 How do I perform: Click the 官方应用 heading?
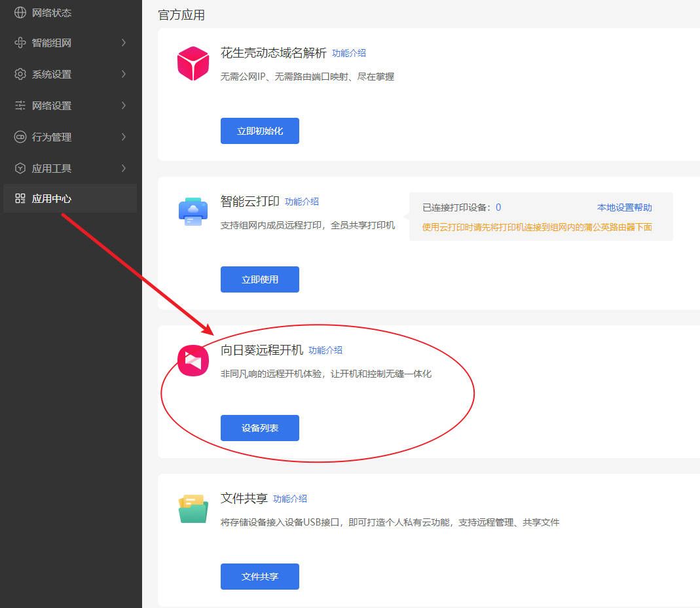181,14
